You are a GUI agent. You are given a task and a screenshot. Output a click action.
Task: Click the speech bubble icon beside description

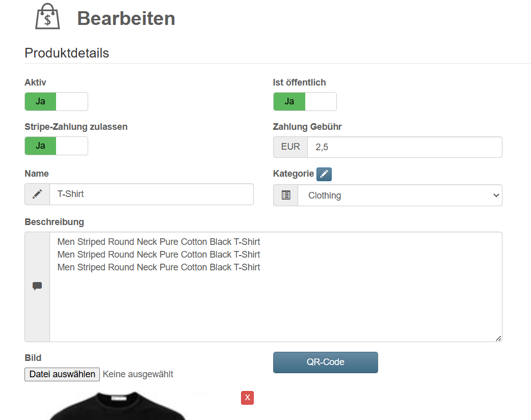(37, 286)
